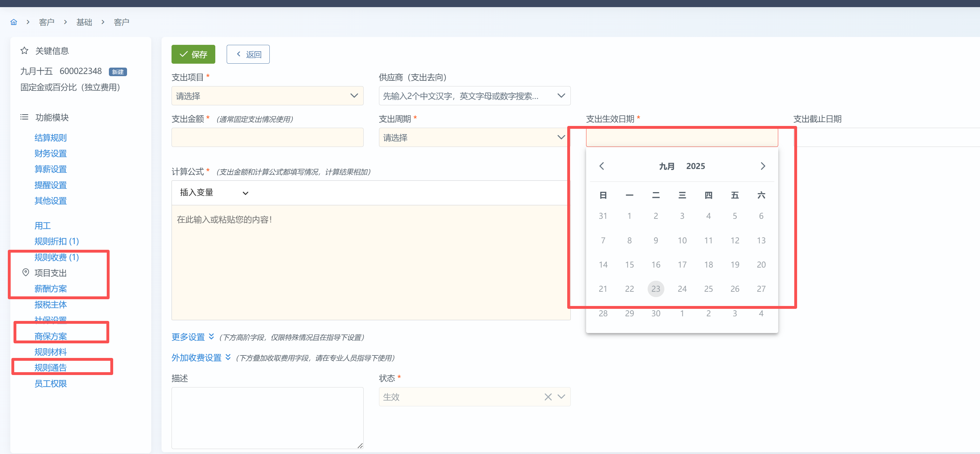Screen dimensions: 980x454
Task: Click the home icon in breadcrumb
Action: [14, 22]
